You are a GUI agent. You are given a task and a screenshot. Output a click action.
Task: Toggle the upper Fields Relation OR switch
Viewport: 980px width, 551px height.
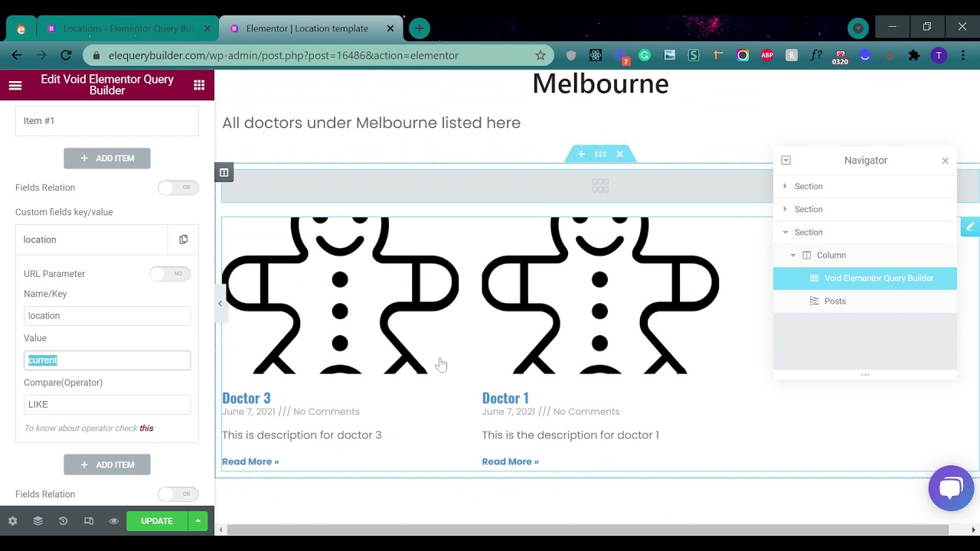[x=178, y=187]
